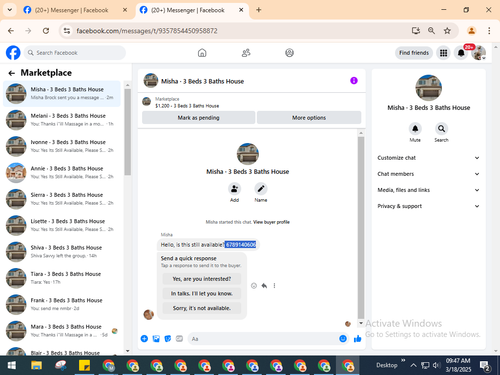Screen dimensions: 500x375
Task: Add people to the Misha chat
Action: click(234, 189)
